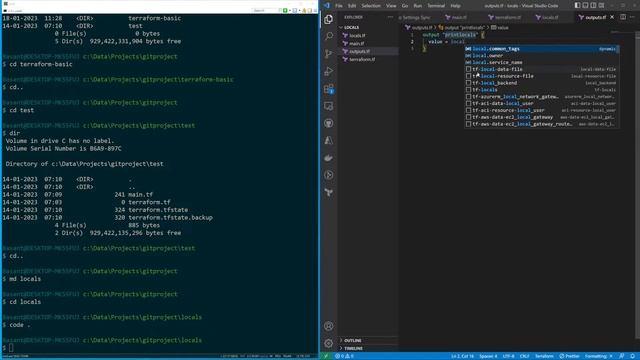Open the View menu

point(391,6)
